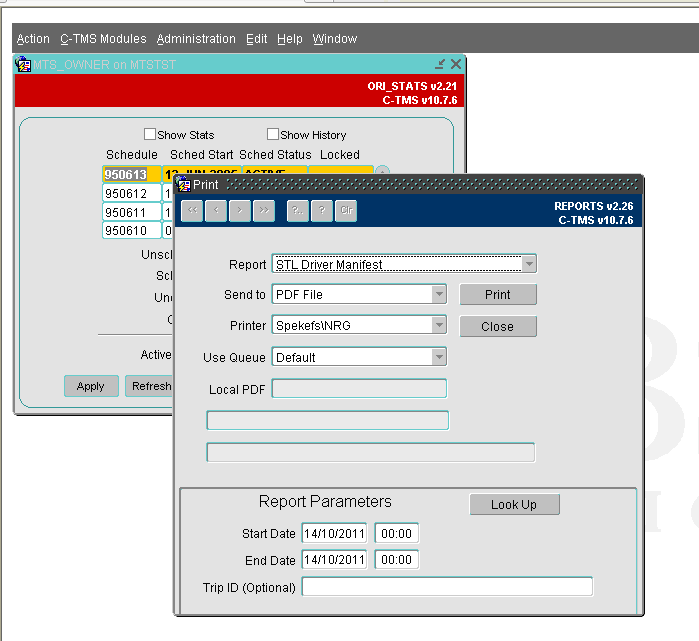Open the Use Queue dropdown
The image size is (699, 641).
pyautogui.click(x=439, y=357)
